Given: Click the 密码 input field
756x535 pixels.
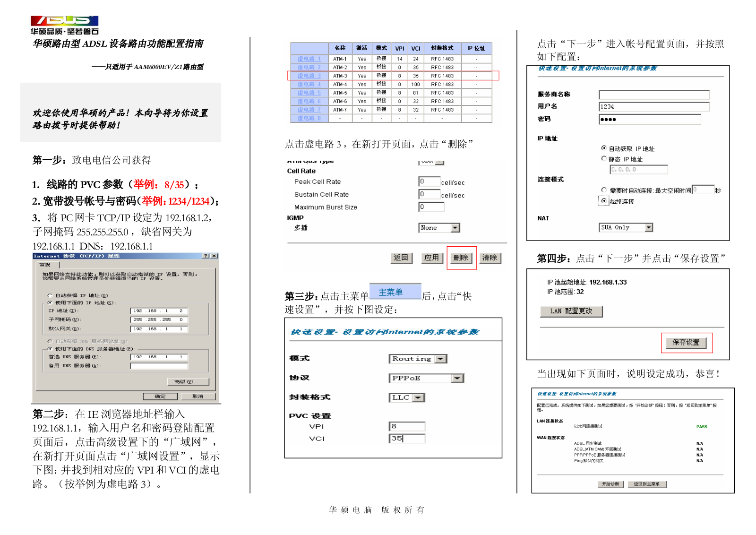Looking at the screenshot, I should tap(650, 120).
